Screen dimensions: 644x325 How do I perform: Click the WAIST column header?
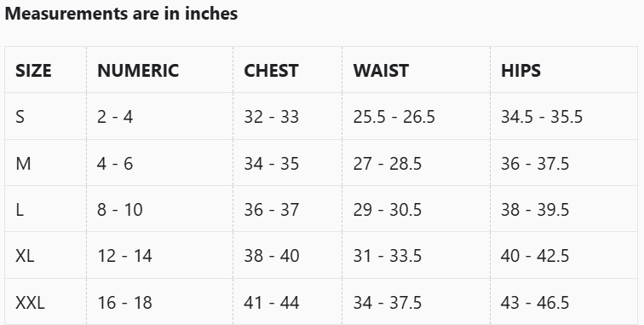(x=381, y=71)
